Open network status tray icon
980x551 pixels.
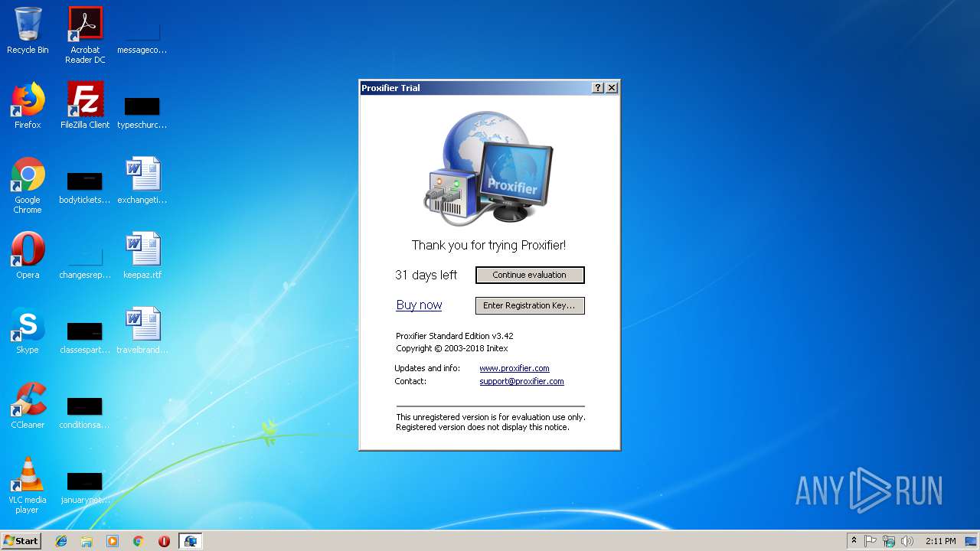(x=889, y=541)
